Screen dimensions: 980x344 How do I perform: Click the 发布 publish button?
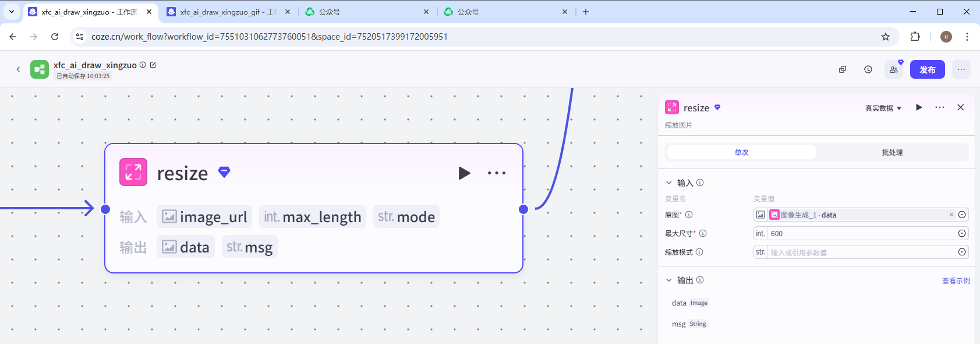coord(928,69)
